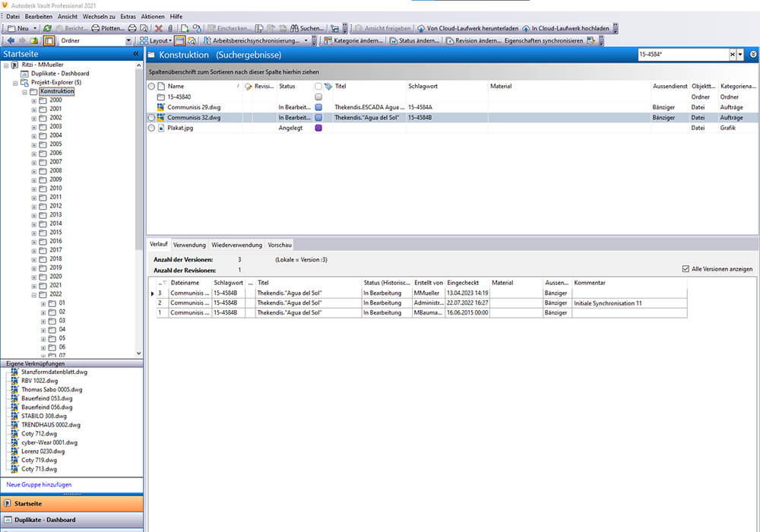Collapse the Projekt-Explorer ($) node
Viewport: 760px width, 532px height.
tap(15, 83)
